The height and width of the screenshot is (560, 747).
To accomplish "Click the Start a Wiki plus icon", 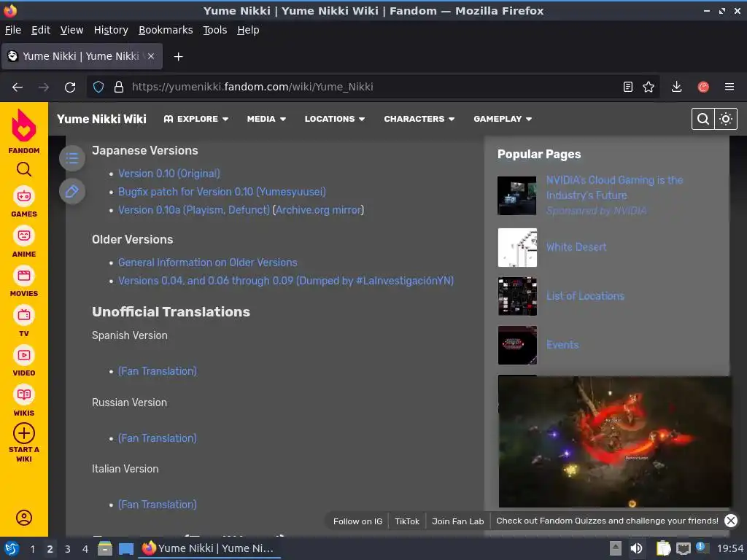I will tap(24, 433).
